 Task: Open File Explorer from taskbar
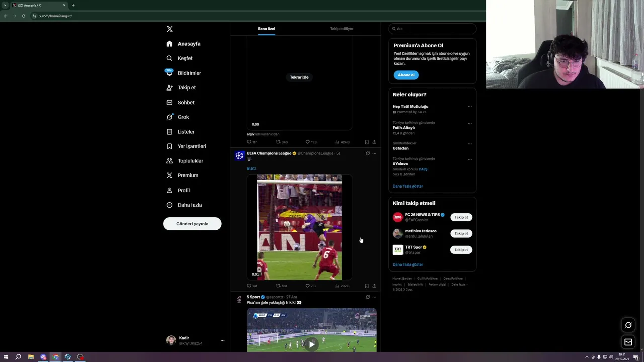click(31, 357)
